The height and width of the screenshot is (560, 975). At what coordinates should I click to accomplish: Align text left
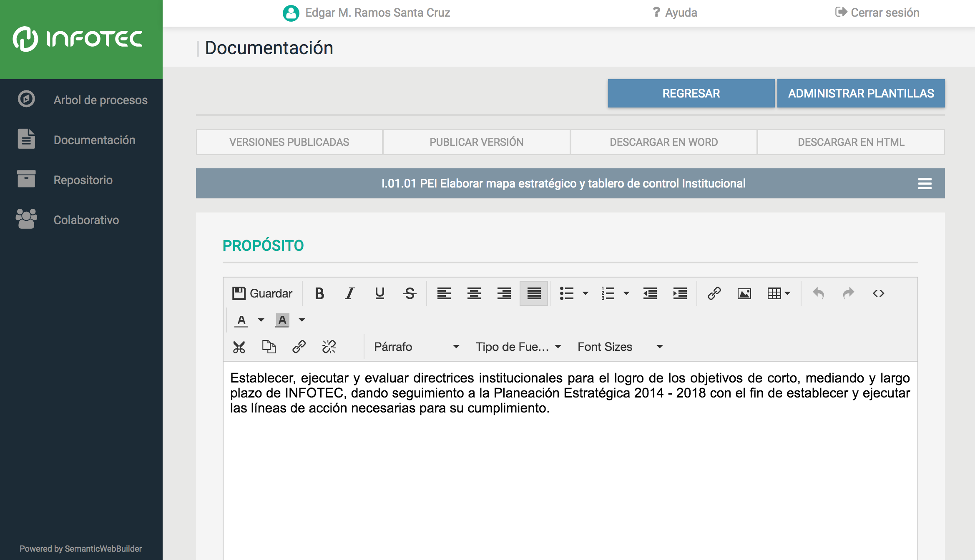(444, 293)
